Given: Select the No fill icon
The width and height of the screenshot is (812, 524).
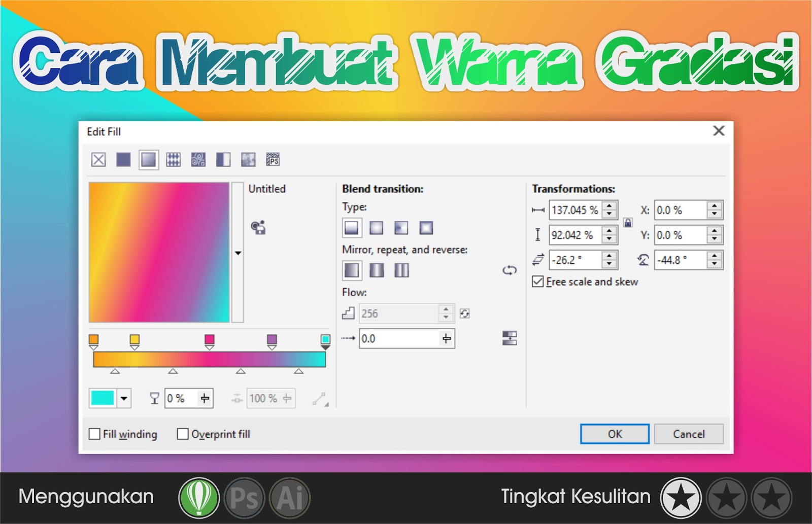Looking at the screenshot, I should pos(98,160).
